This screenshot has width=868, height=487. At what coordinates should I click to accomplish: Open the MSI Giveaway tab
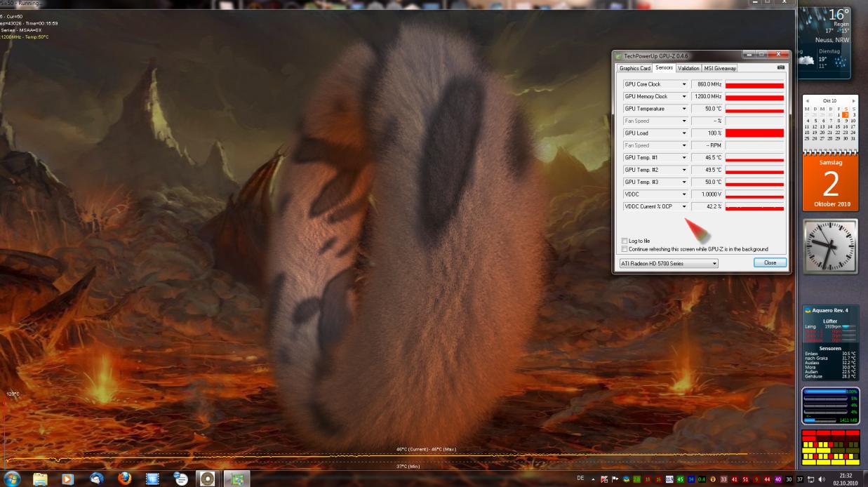[x=719, y=68]
